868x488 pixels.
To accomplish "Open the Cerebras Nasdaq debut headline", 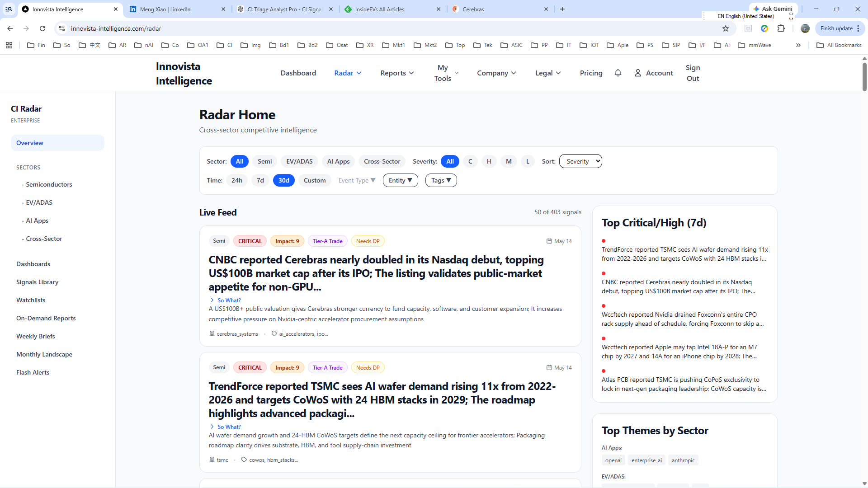I will tap(376, 273).
